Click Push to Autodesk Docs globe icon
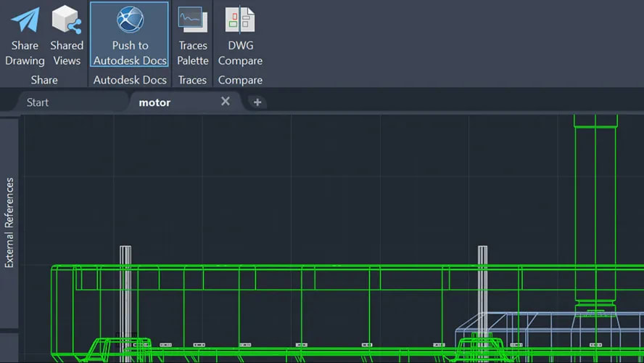 coord(130,21)
